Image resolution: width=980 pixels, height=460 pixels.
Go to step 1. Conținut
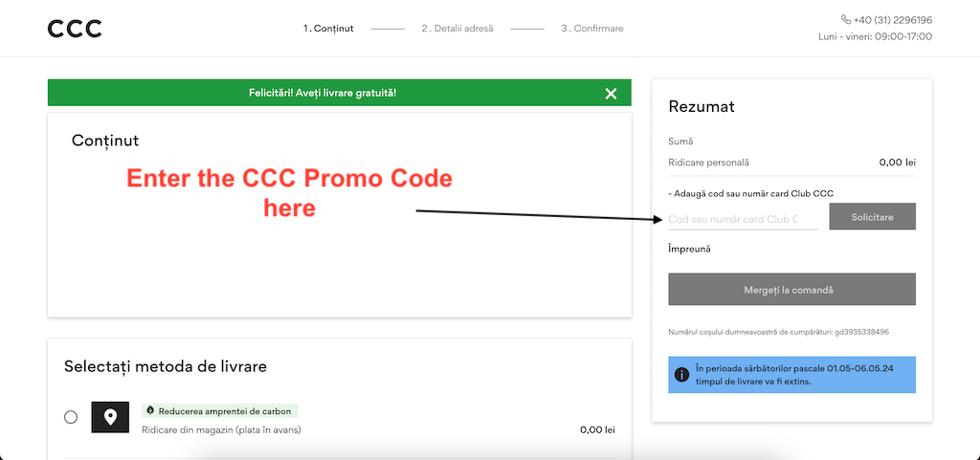tap(328, 29)
